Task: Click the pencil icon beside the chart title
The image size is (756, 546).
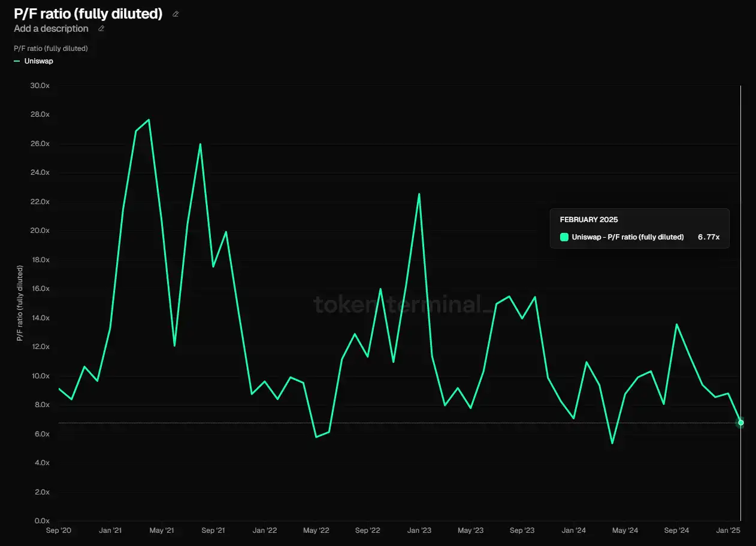Action: (x=176, y=14)
